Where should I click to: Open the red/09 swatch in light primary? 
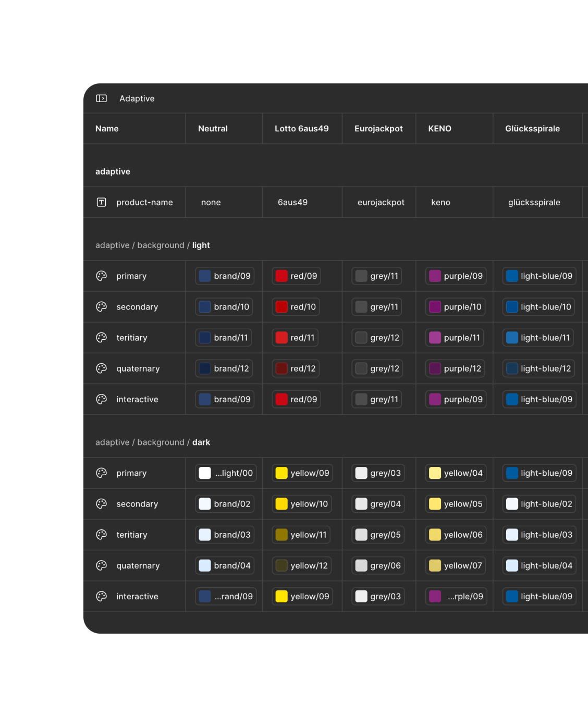296,276
